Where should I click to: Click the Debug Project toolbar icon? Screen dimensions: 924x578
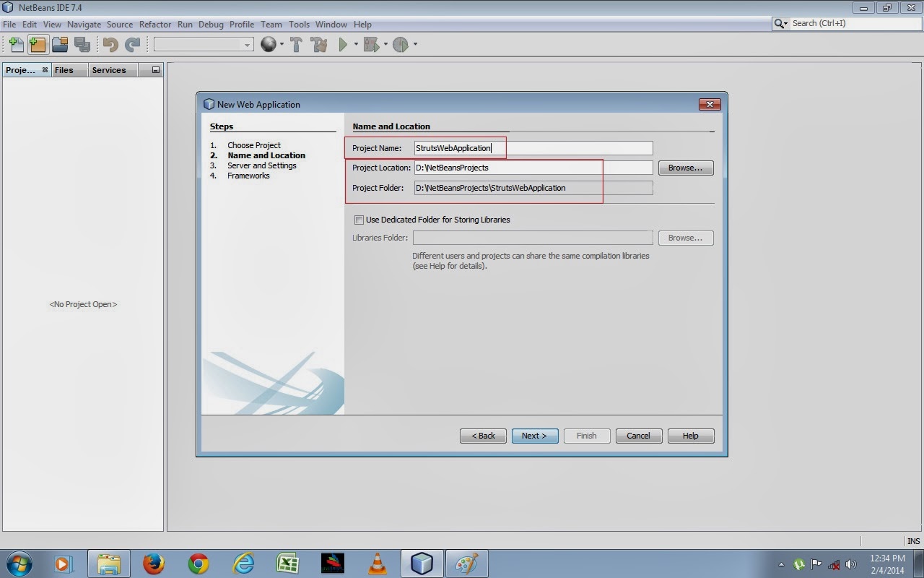point(371,45)
